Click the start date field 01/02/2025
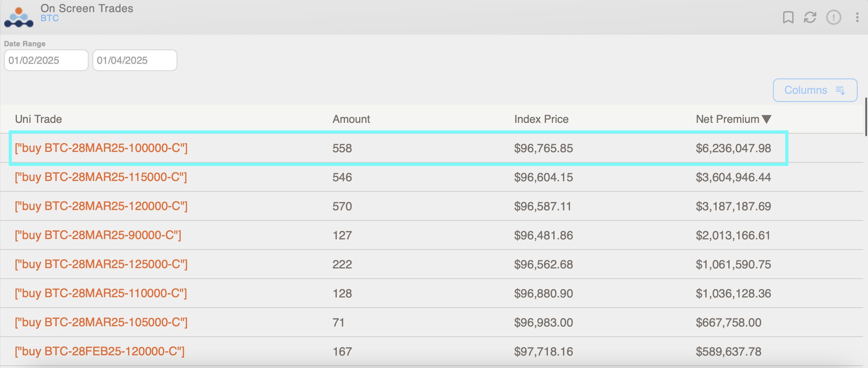868x368 pixels. 46,60
